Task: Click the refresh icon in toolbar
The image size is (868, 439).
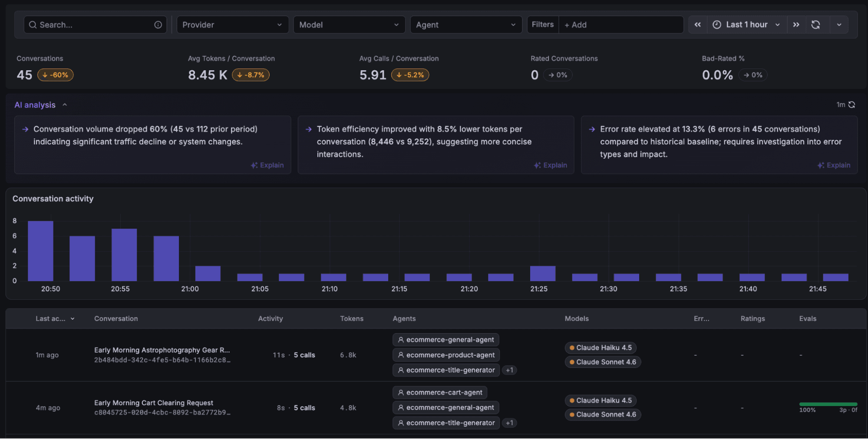Action: [x=815, y=25]
